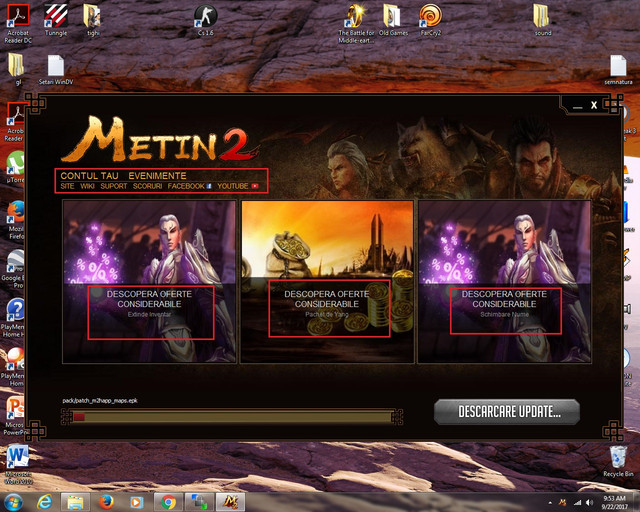Select the PlayMemories Home Help icon

pos(15,318)
